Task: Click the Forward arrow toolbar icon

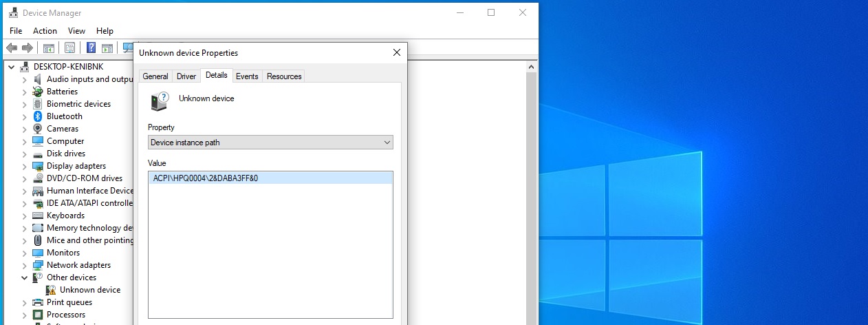Action: tap(28, 48)
